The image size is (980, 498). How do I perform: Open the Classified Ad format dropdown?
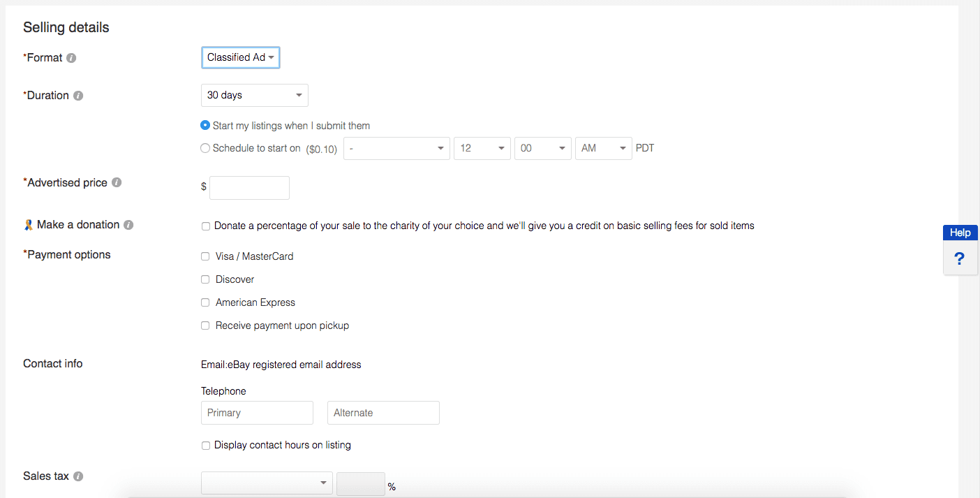point(240,58)
